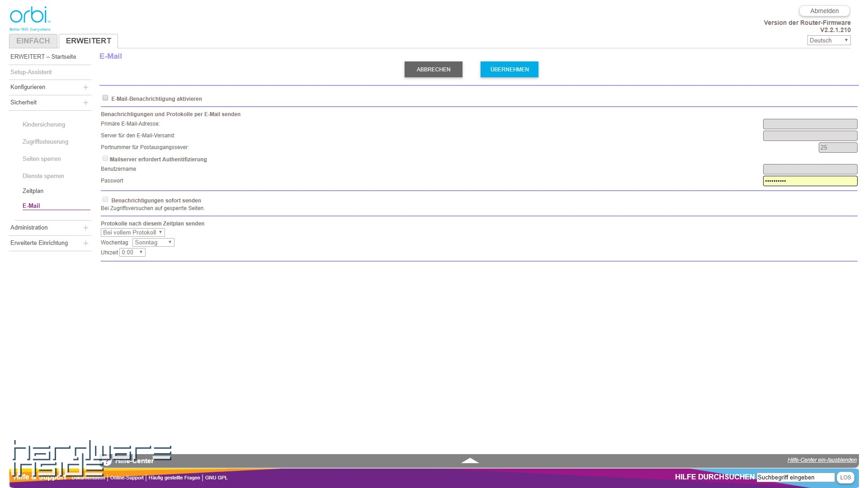This screenshot has width=868, height=488.
Task: Expand the Konfigurieren plus icon
Action: pyautogui.click(x=85, y=87)
